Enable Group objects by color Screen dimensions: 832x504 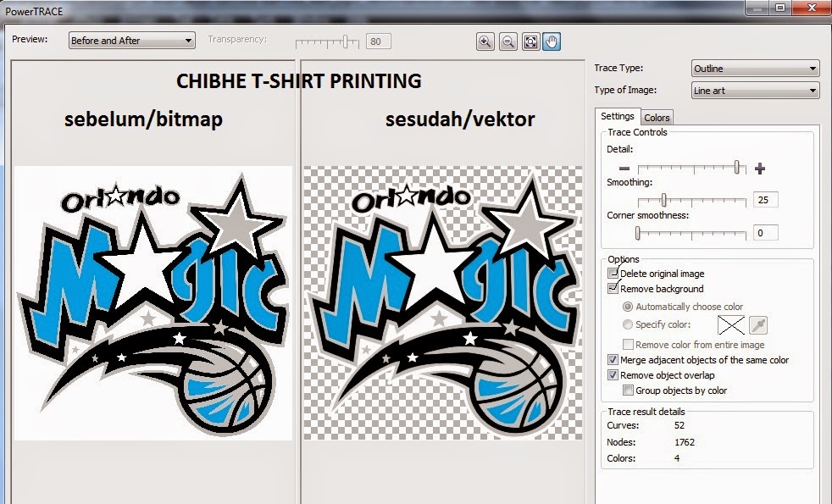(x=629, y=390)
